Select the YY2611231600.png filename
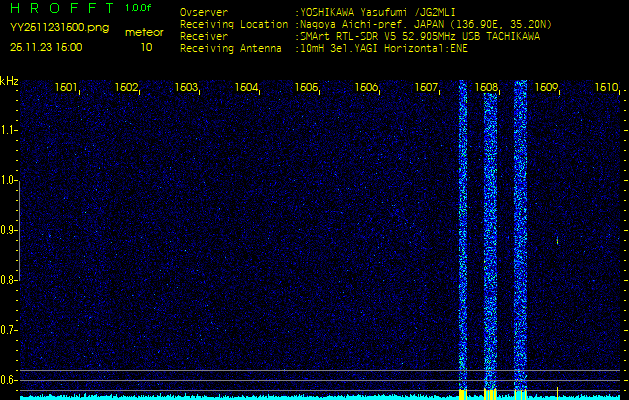Screen dimensions: 629x400 point(59,28)
